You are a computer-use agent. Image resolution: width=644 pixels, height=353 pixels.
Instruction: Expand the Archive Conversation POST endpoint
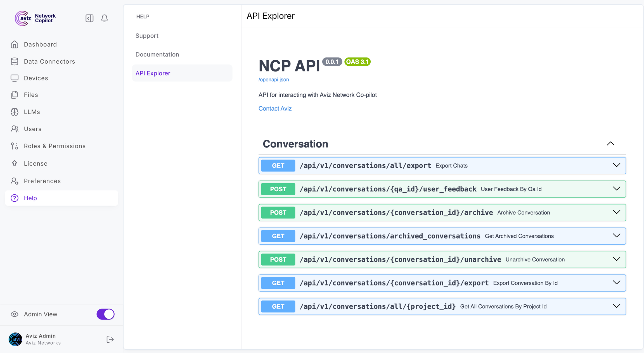tap(616, 212)
